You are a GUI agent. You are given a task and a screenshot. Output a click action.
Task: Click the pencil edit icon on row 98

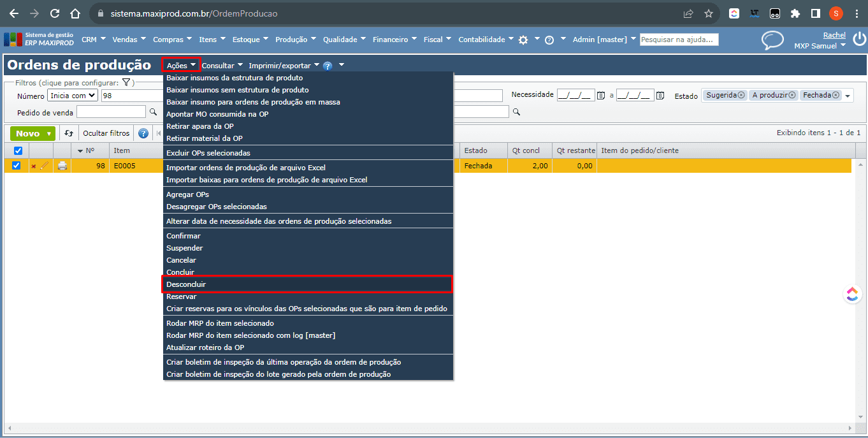tap(44, 166)
